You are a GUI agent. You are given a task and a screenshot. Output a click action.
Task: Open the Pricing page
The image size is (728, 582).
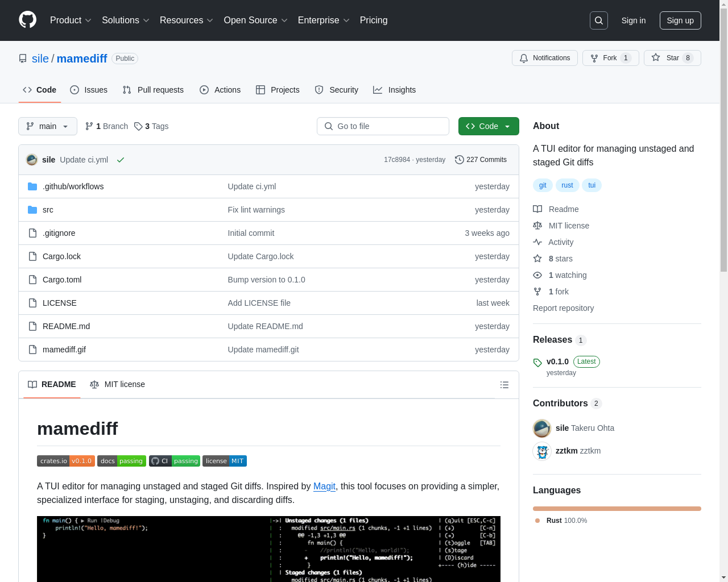374,20
